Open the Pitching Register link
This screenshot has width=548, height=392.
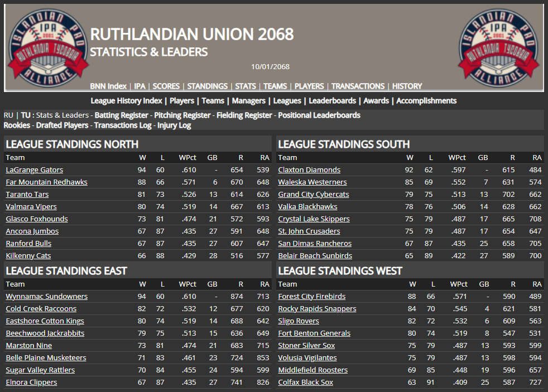point(182,115)
